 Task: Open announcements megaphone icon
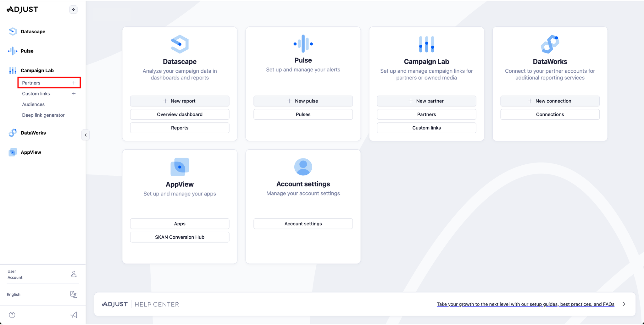(x=74, y=315)
